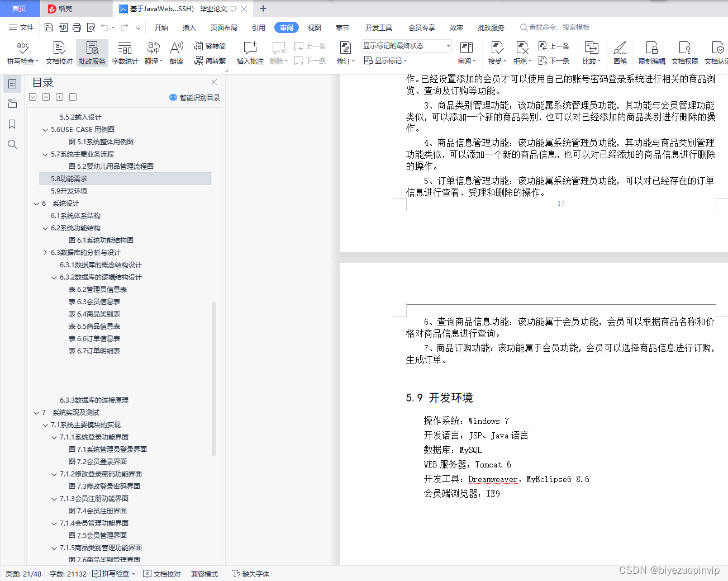Click the Redo arrow icon
The height and width of the screenshot is (581, 728).
124,27
